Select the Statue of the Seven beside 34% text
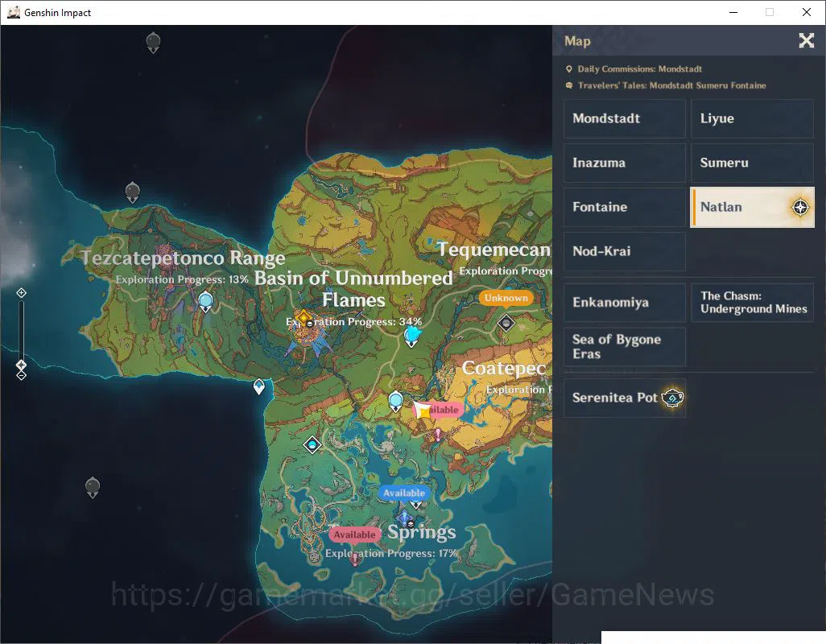This screenshot has height=644, width=826. coord(412,336)
